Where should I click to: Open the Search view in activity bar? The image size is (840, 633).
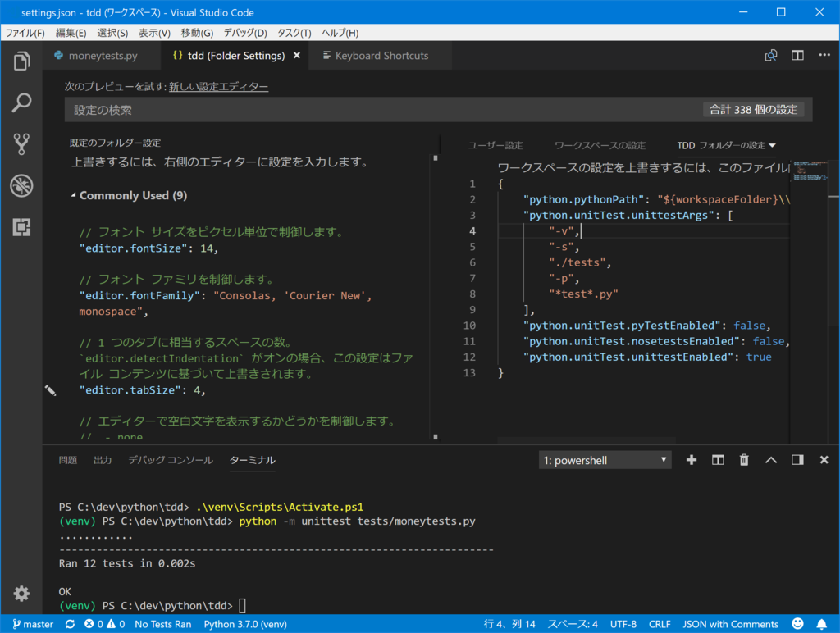click(x=21, y=102)
